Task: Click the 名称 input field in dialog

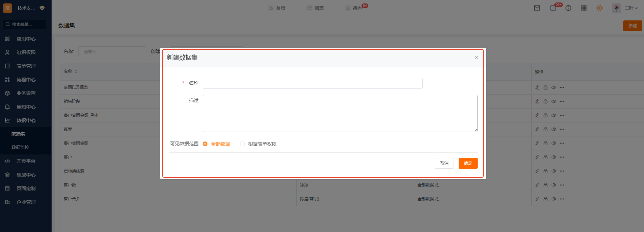Action: [x=312, y=83]
